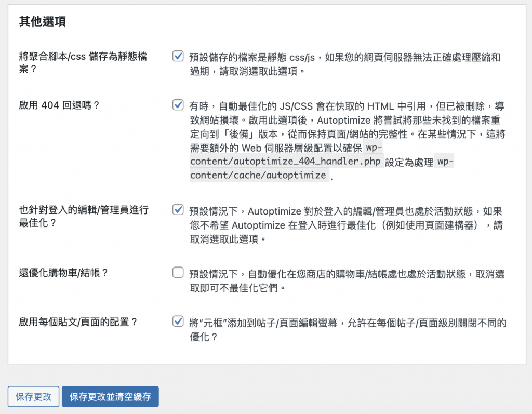
Task: Click the wp-content/cache/autoptimize code path
Action: tap(258, 175)
